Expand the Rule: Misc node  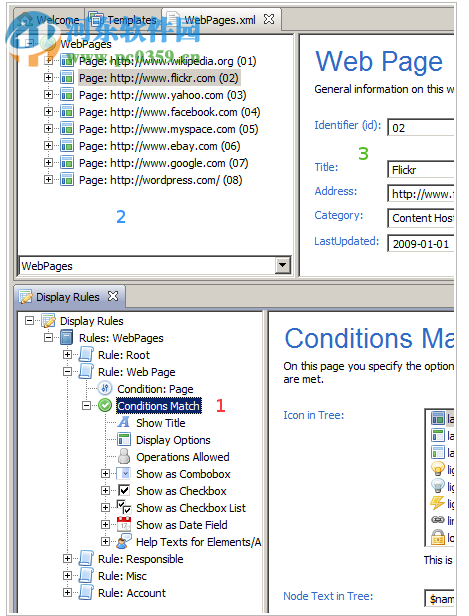(68, 576)
